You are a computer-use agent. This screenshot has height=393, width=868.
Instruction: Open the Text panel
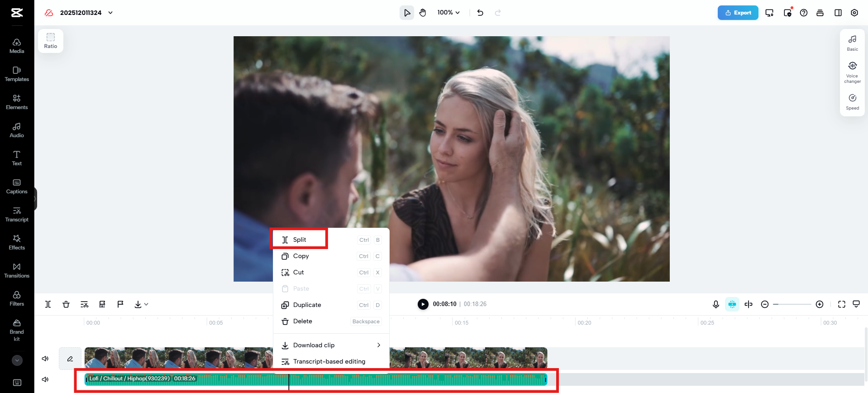[x=17, y=158]
